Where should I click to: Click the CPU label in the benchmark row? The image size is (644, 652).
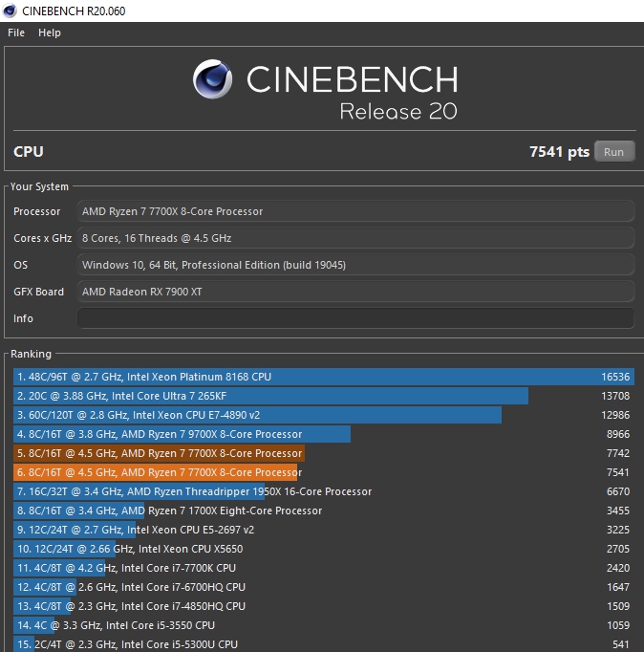29,152
